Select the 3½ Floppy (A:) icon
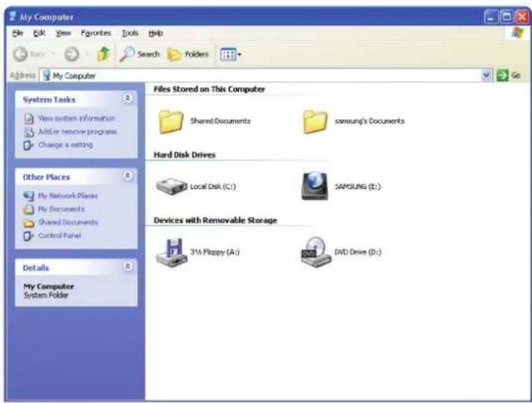 [172, 252]
